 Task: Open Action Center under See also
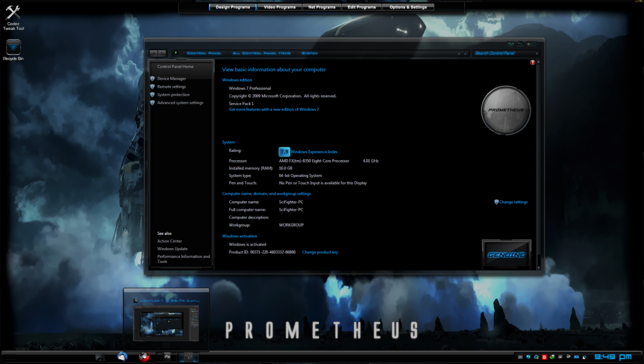click(169, 241)
